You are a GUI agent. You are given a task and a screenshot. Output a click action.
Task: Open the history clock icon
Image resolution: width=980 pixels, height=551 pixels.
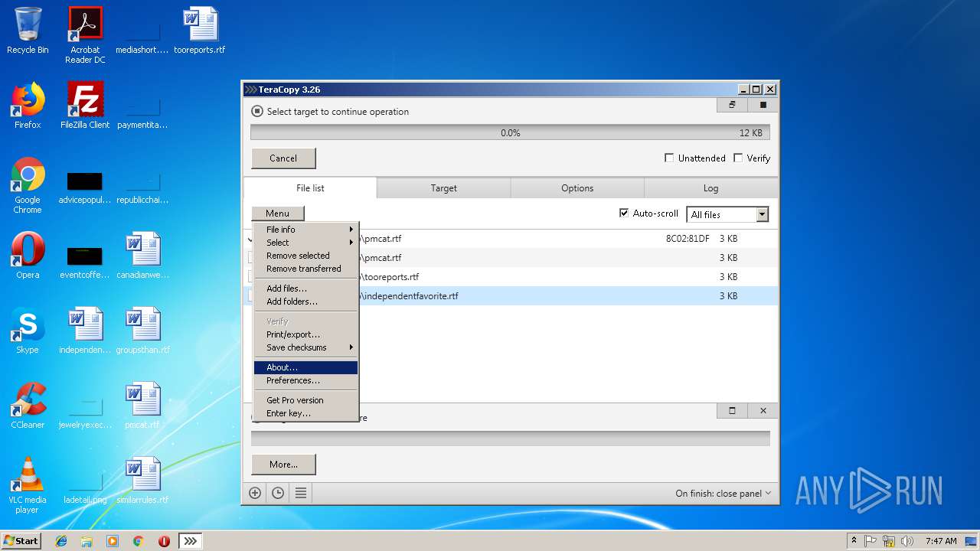(278, 494)
